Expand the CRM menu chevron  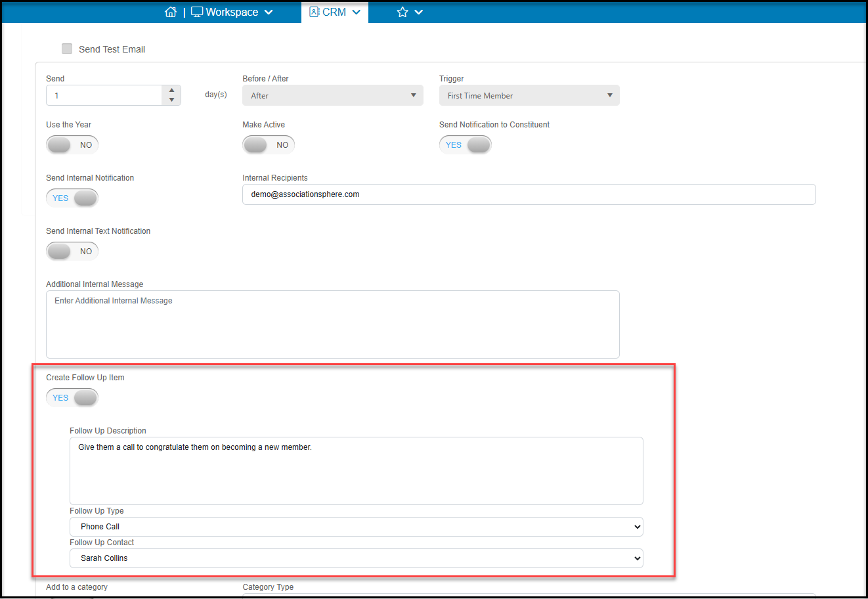[x=357, y=12]
